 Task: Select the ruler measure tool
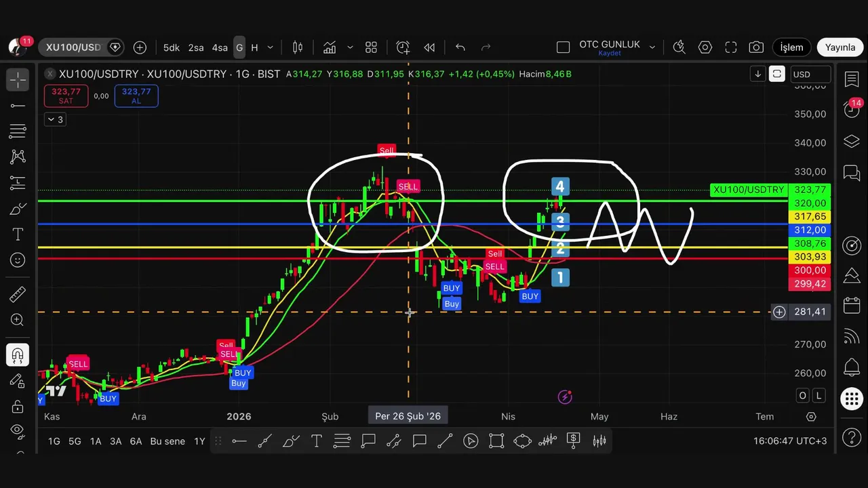[18, 294]
